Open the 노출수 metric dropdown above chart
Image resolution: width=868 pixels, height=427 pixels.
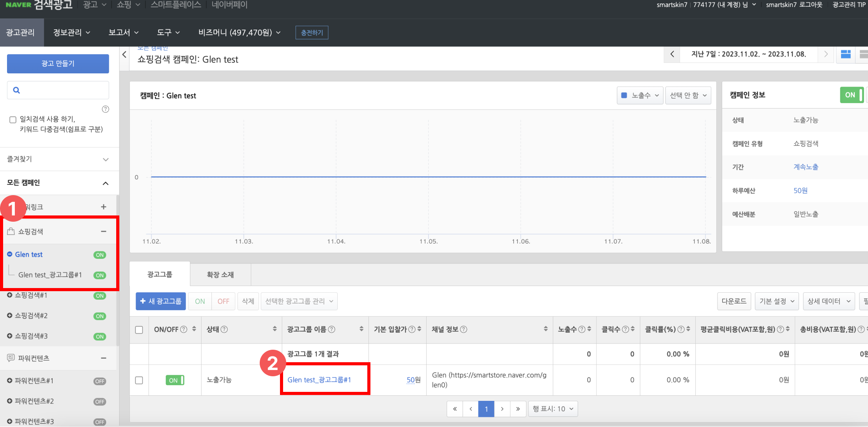pyautogui.click(x=640, y=95)
